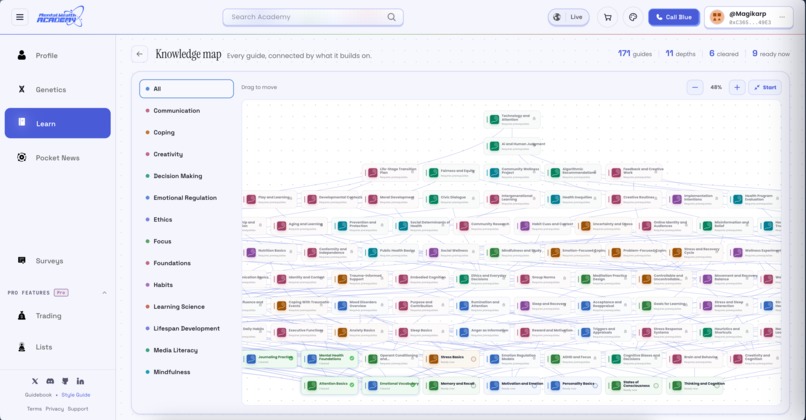Open the Guidebook link
This screenshot has width=806, height=420.
[38, 395]
